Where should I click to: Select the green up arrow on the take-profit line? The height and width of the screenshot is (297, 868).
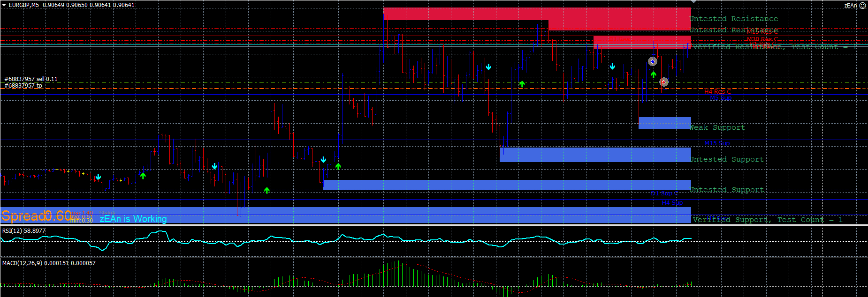coord(522,84)
